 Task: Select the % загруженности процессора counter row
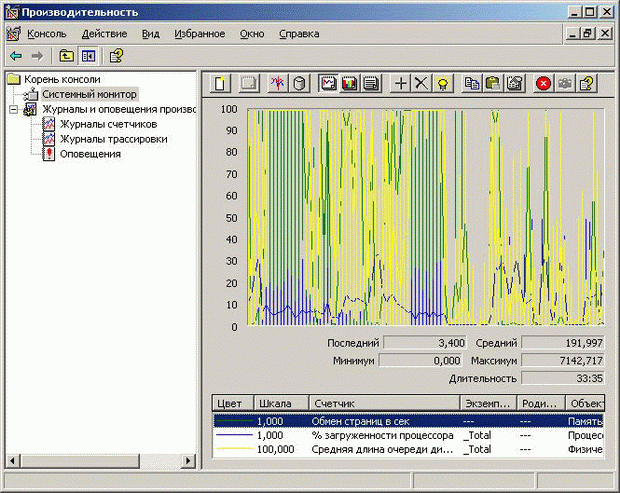pyautogui.click(x=383, y=436)
